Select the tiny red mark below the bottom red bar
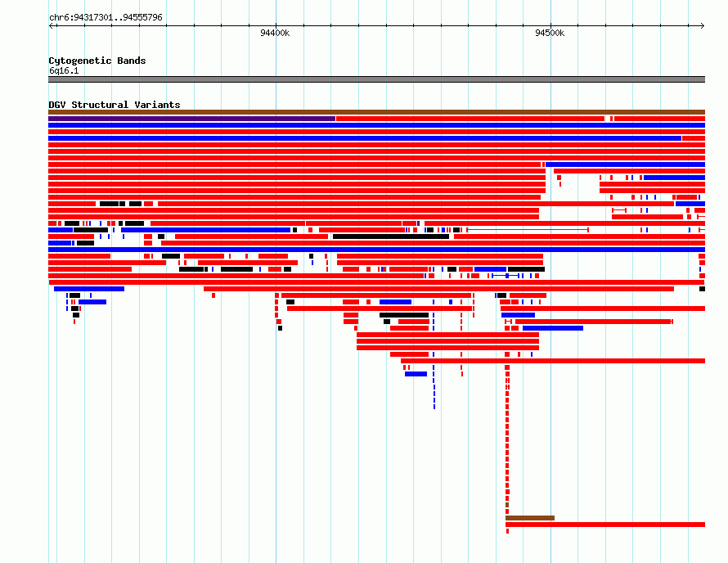 tap(507, 531)
